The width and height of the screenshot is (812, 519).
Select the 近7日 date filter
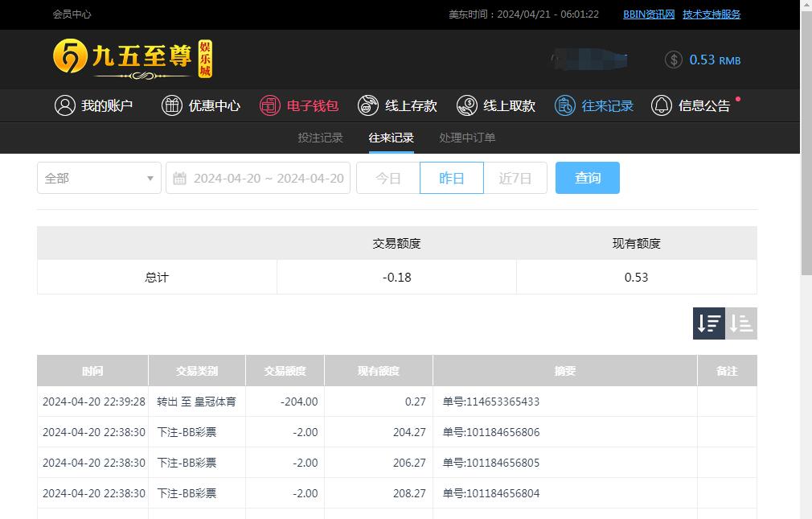(x=515, y=178)
